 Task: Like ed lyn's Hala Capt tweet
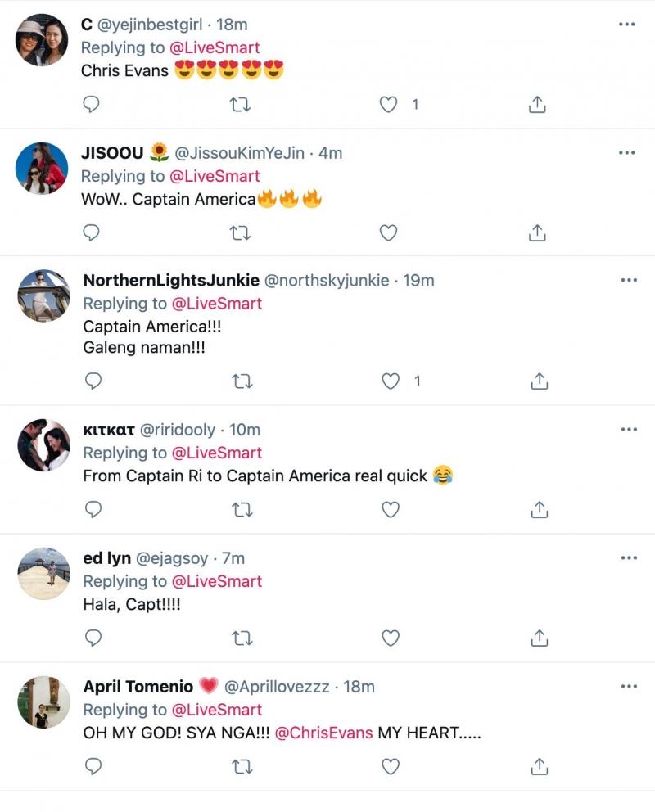click(391, 638)
